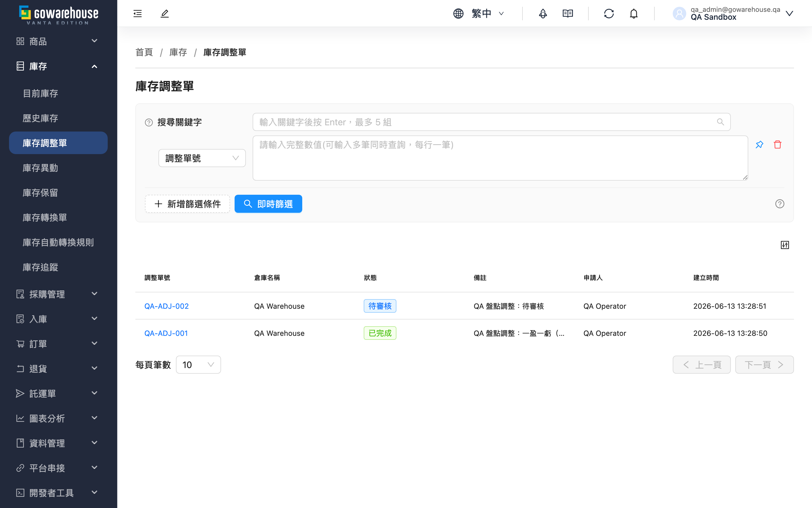Expand the QA Sandbox account menu
This screenshot has width=812, height=508.
tap(733, 14)
